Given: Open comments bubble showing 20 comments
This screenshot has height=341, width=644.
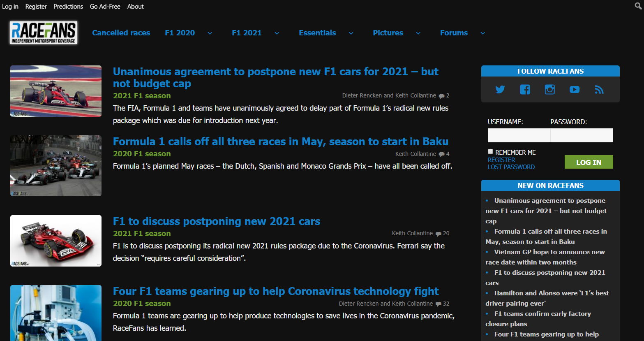Looking at the screenshot, I should pos(439,234).
